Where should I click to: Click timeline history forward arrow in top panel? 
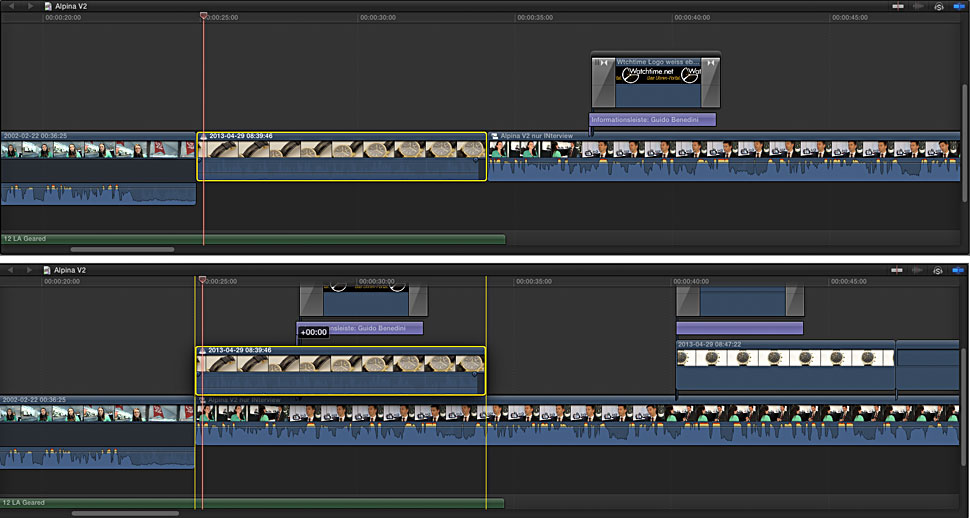(x=31, y=5)
